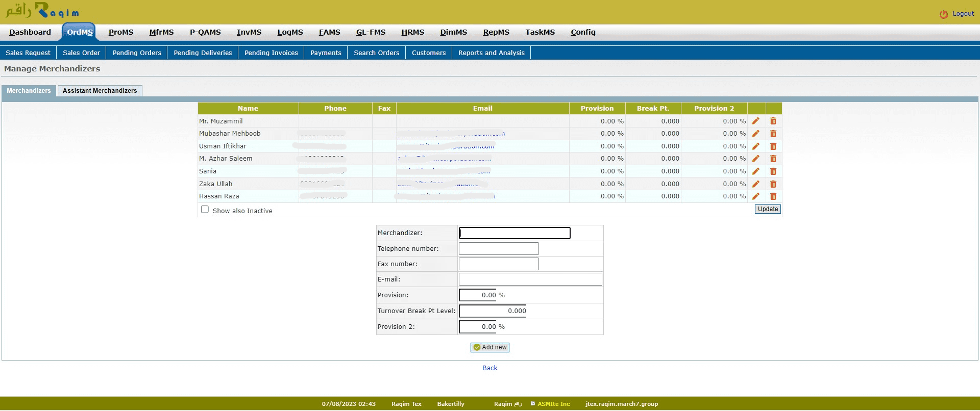Go to Reports and Analysis
This screenshot has width=980, height=411.
tap(491, 53)
